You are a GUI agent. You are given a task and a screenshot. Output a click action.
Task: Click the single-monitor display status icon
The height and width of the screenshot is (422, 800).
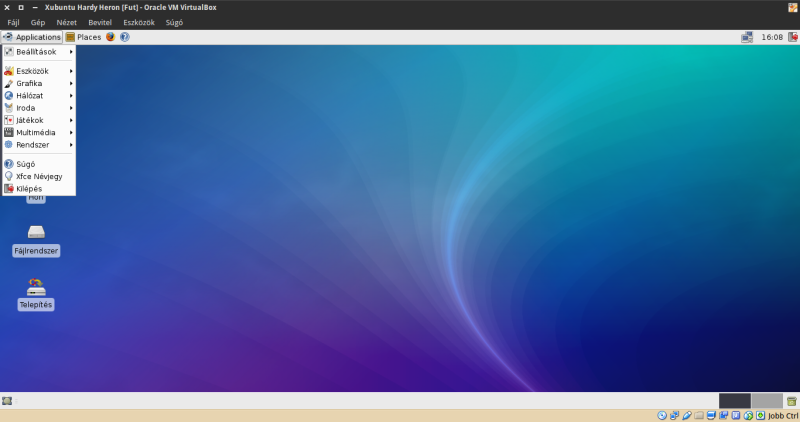coord(711,415)
